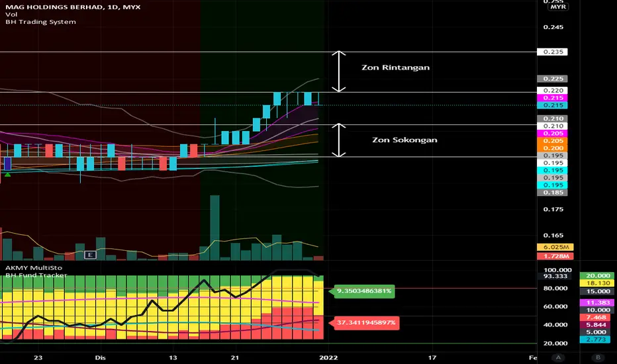Click the 'Zon Rintangan' text label
Image resolution: width=617 pixels, height=364 pixels.
395,68
